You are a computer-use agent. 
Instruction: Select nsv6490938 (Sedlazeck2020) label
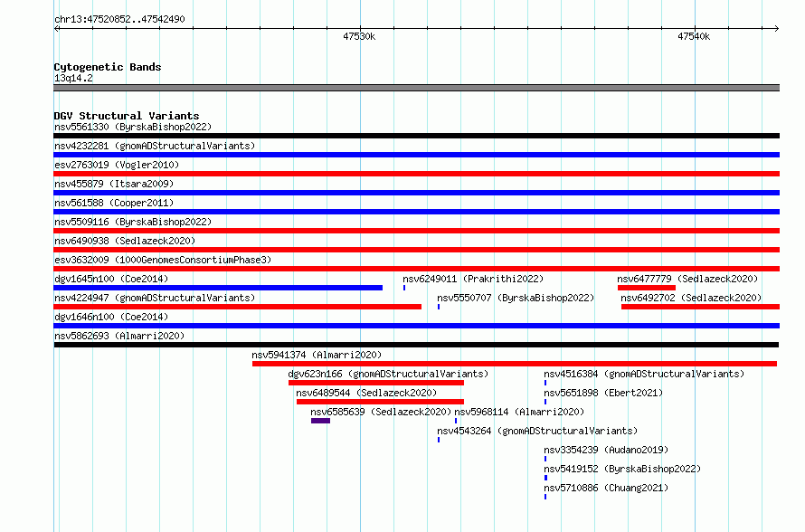tap(125, 241)
